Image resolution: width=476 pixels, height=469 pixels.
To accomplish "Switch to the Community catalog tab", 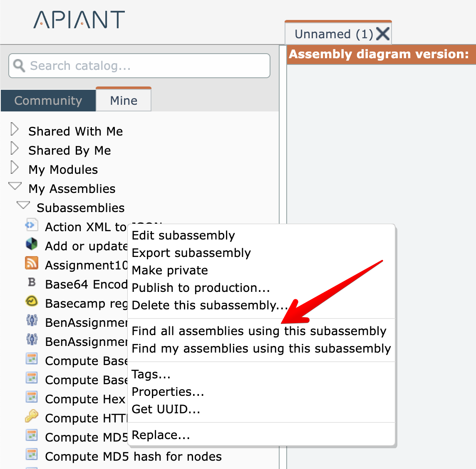I will point(48,101).
